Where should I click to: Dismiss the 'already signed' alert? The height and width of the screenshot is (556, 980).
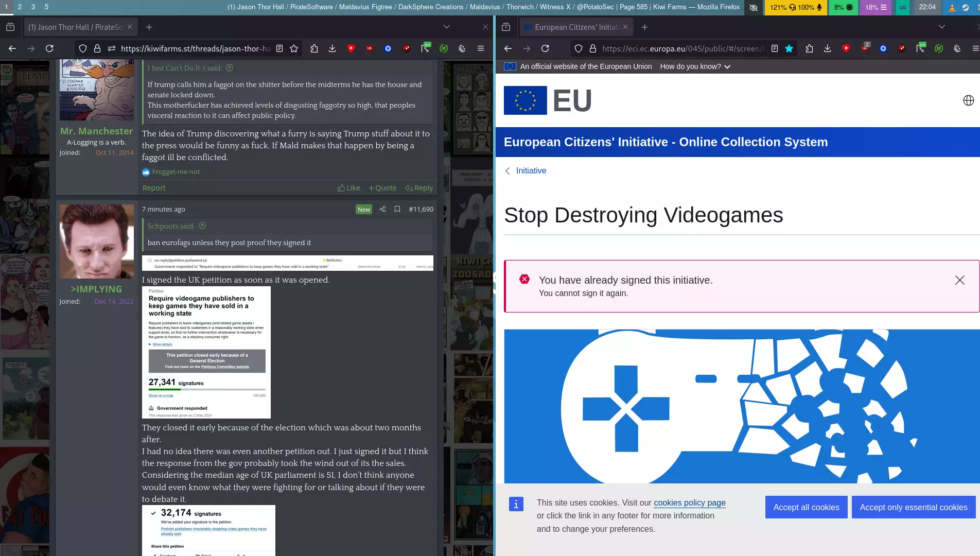[x=960, y=280]
